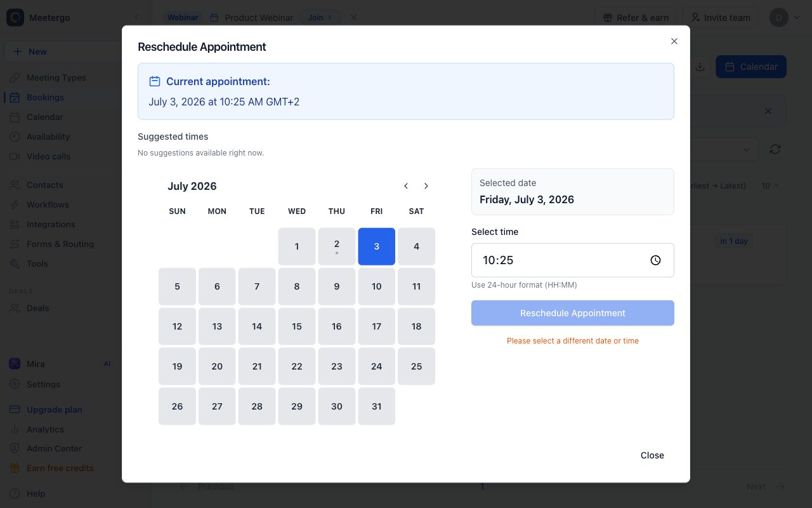The height and width of the screenshot is (508, 812).
Task: Select July 2 in the calendar
Action: (x=337, y=246)
